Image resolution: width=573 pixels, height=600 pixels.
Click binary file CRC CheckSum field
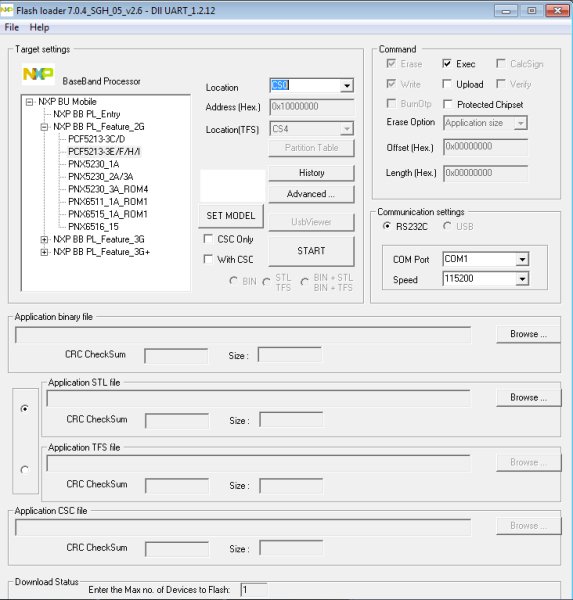(x=176, y=356)
